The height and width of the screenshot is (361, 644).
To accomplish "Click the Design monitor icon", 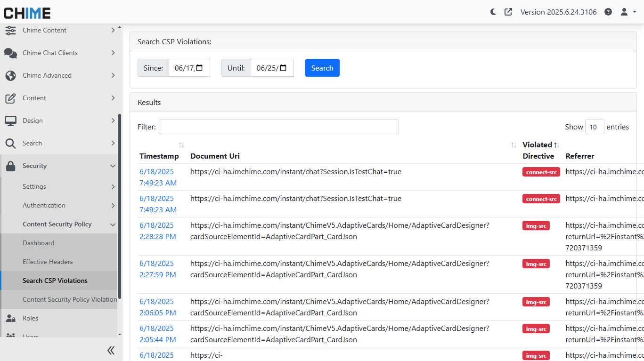I will [x=10, y=120].
